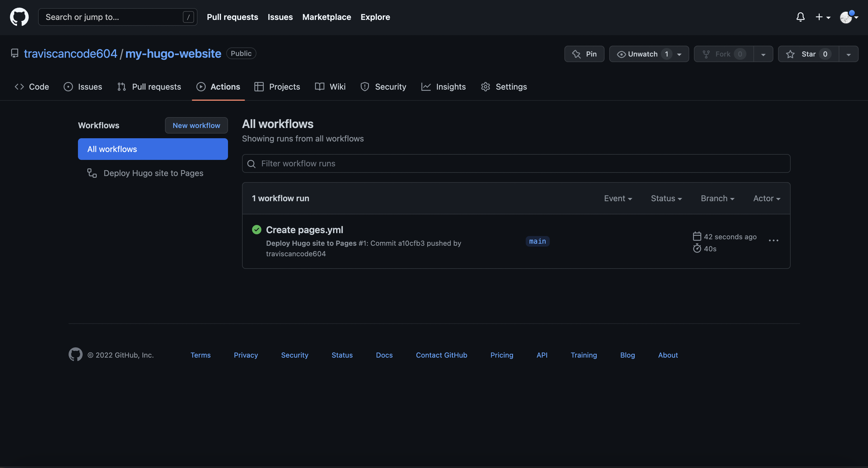The height and width of the screenshot is (468, 868).
Task: Click the workflow icon beside Deploy Hugo site
Action: pyautogui.click(x=92, y=173)
